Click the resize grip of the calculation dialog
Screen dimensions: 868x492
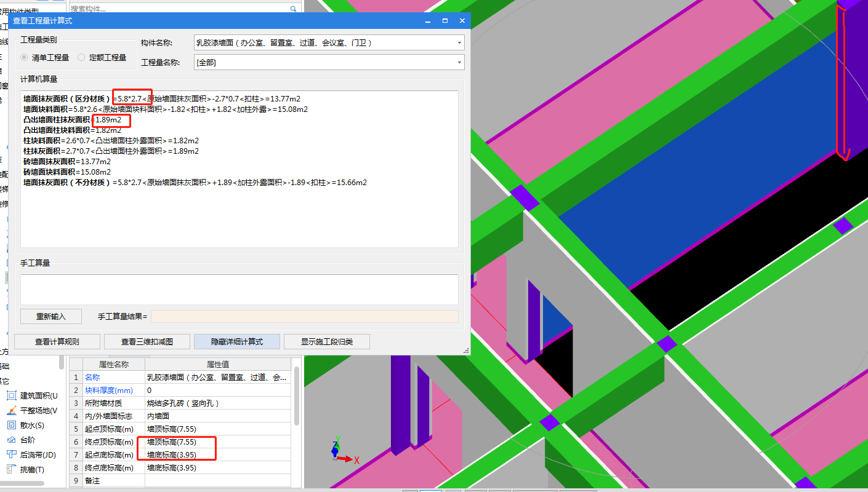pyautogui.click(x=465, y=349)
